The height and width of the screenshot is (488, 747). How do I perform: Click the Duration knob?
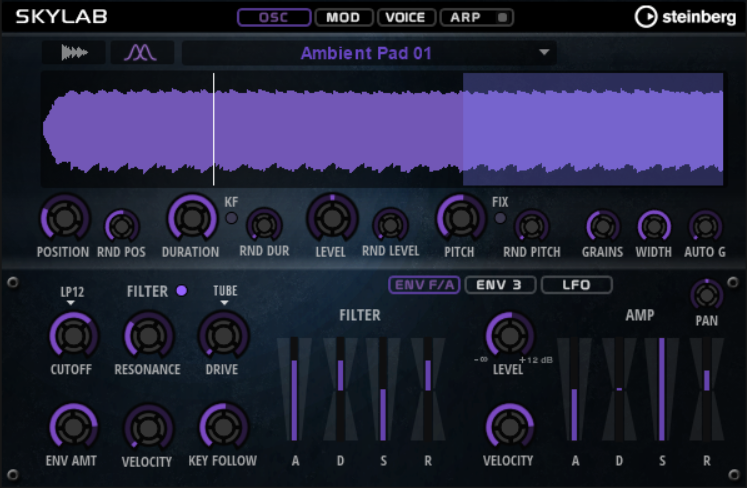coord(190,217)
